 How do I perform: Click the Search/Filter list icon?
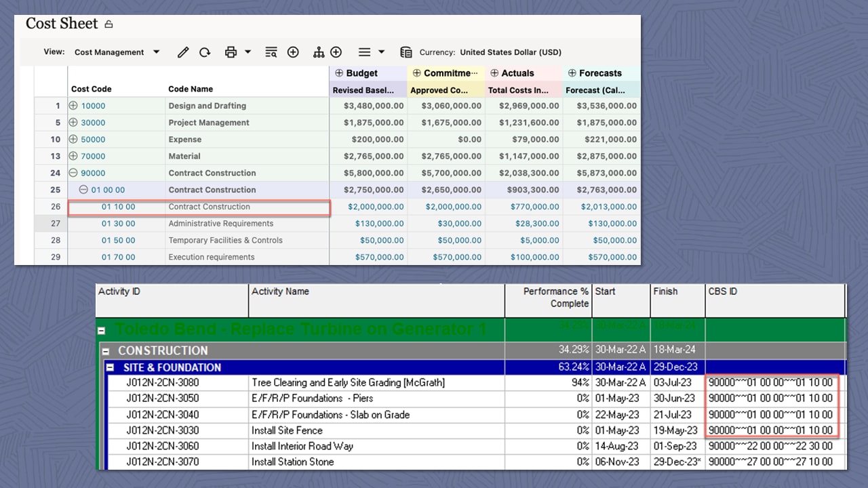[271, 52]
